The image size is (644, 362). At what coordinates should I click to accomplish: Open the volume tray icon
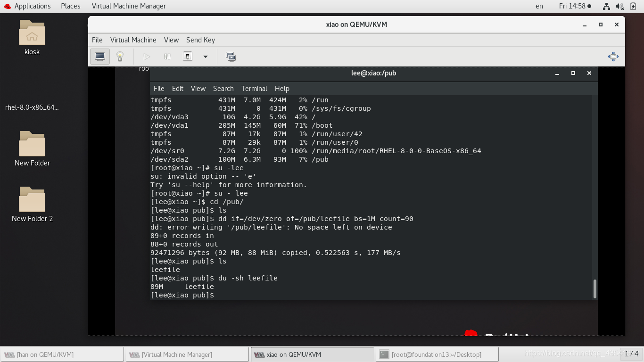tap(620, 6)
